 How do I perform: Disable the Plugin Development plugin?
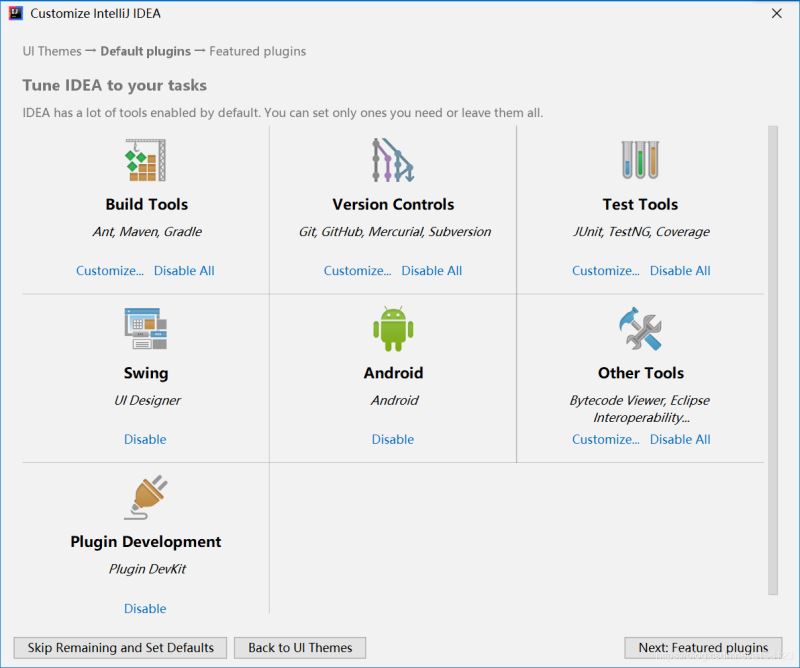click(145, 609)
